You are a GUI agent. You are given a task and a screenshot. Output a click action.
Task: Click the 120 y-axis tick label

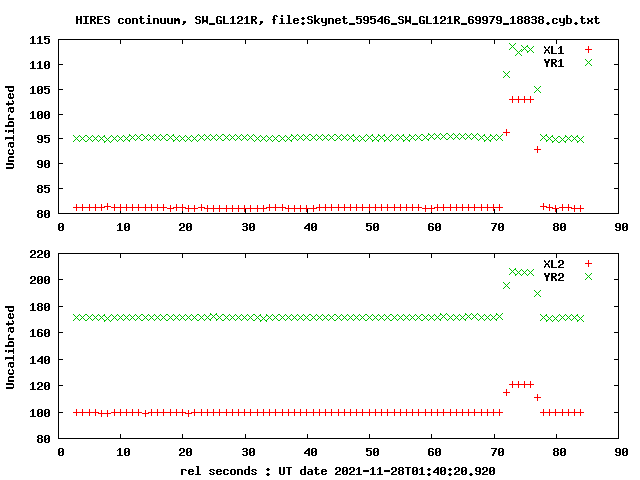pyautogui.click(x=40, y=386)
